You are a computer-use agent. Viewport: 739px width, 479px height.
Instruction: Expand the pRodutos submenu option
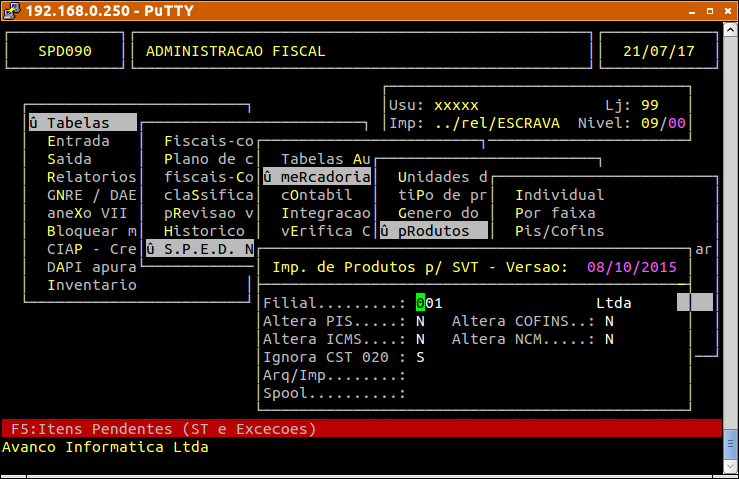432,231
